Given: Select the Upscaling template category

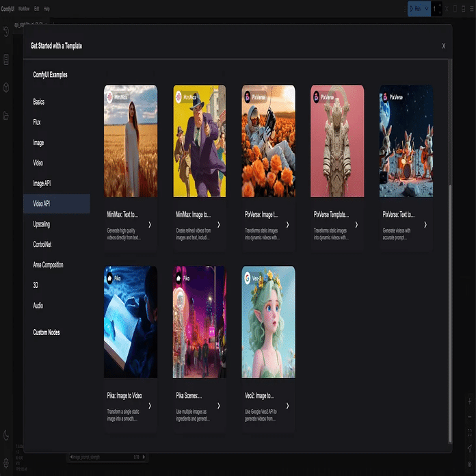Looking at the screenshot, I should tap(57, 224).
